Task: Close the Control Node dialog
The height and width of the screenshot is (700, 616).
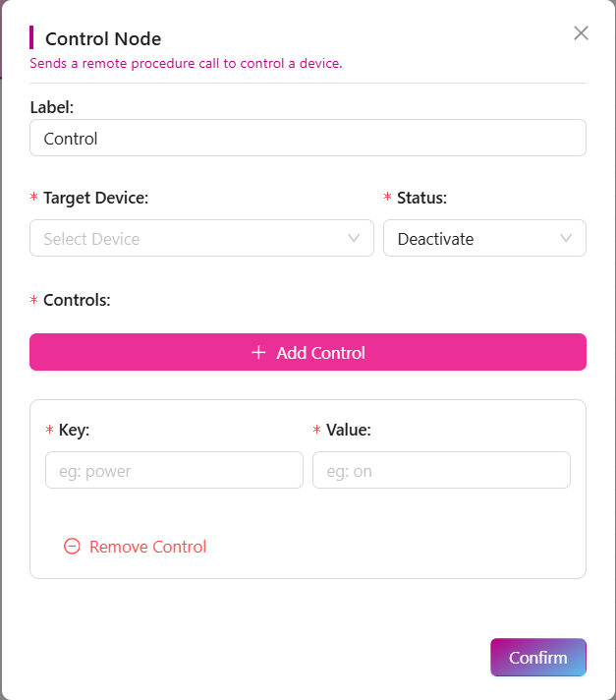Action: tap(581, 33)
